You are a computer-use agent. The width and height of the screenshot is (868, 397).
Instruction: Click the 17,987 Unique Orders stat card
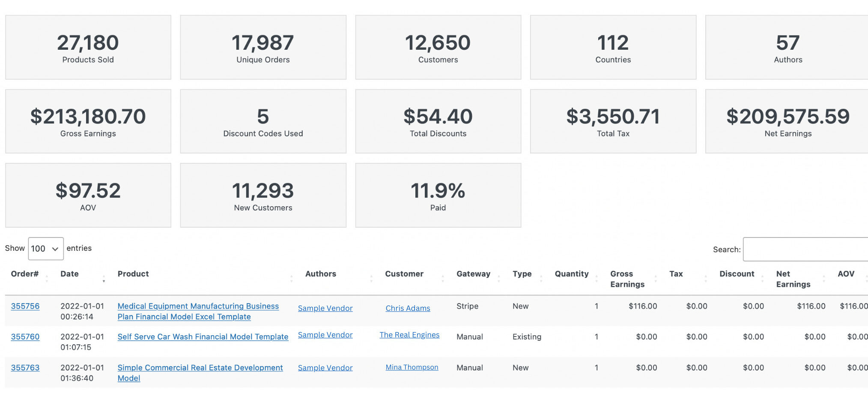(263, 48)
